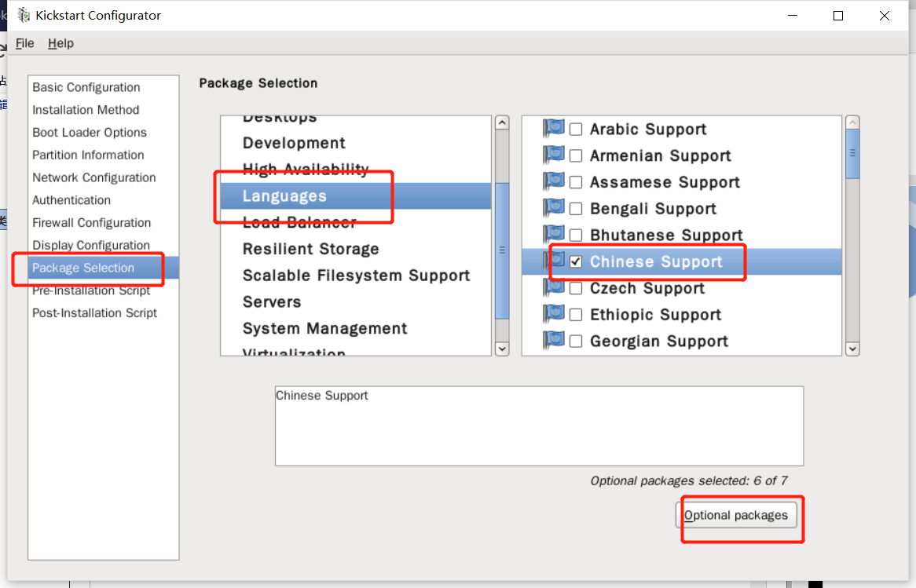The height and width of the screenshot is (588, 916).
Task: Click category list scroll down arrow
Action: pos(502,349)
